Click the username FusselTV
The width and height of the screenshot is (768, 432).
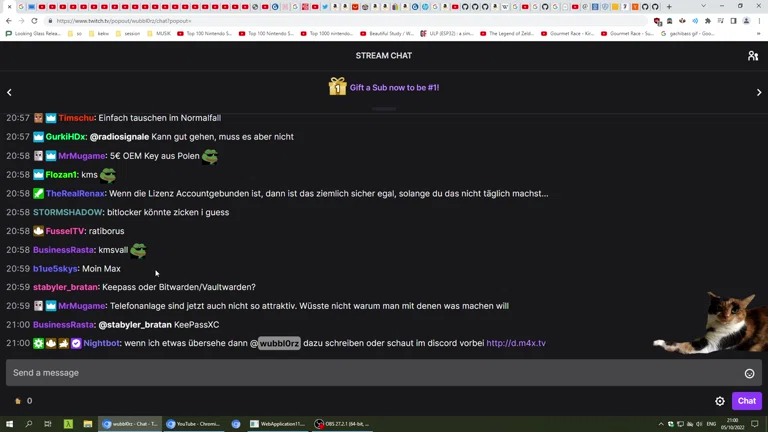coord(65,231)
